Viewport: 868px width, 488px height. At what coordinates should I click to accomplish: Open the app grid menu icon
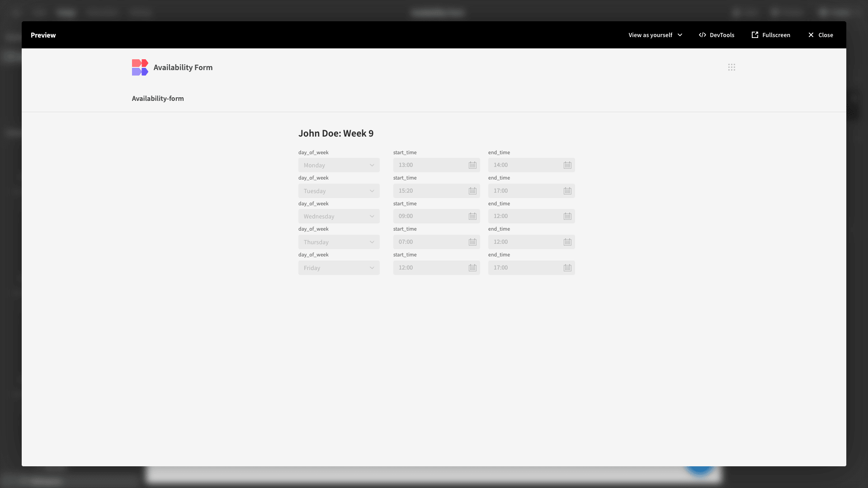click(731, 67)
